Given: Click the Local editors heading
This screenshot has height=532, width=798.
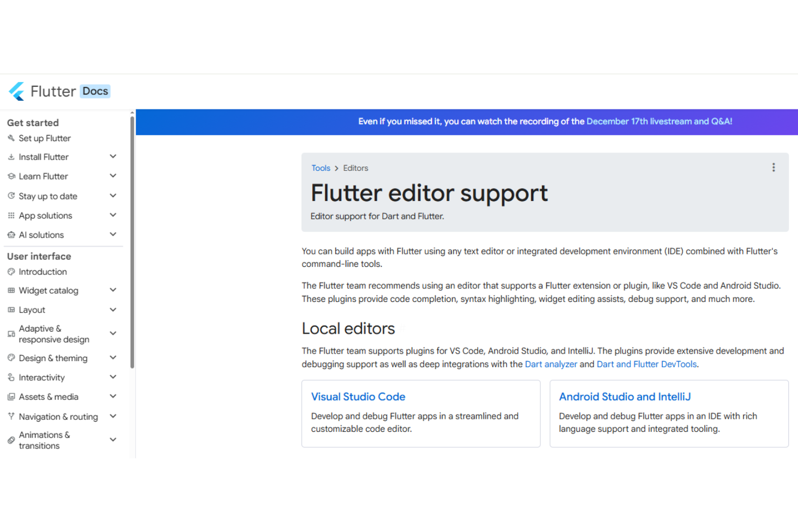Looking at the screenshot, I should (x=348, y=328).
